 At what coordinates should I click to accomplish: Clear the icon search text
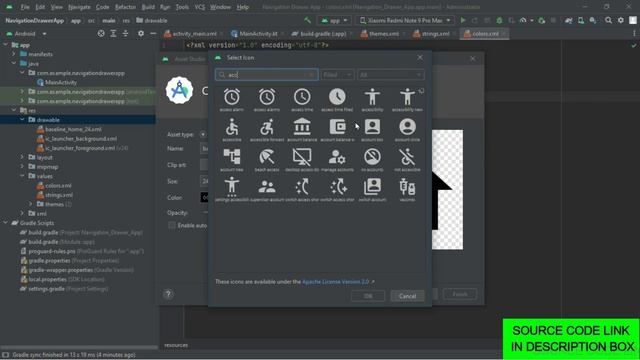[x=311, y=75]
